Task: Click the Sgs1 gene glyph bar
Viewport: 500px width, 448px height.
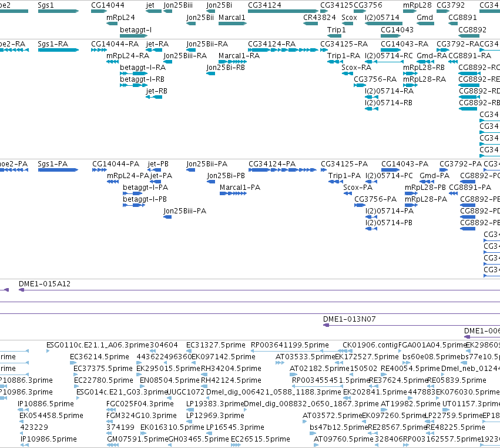Action: pos(58,11)
